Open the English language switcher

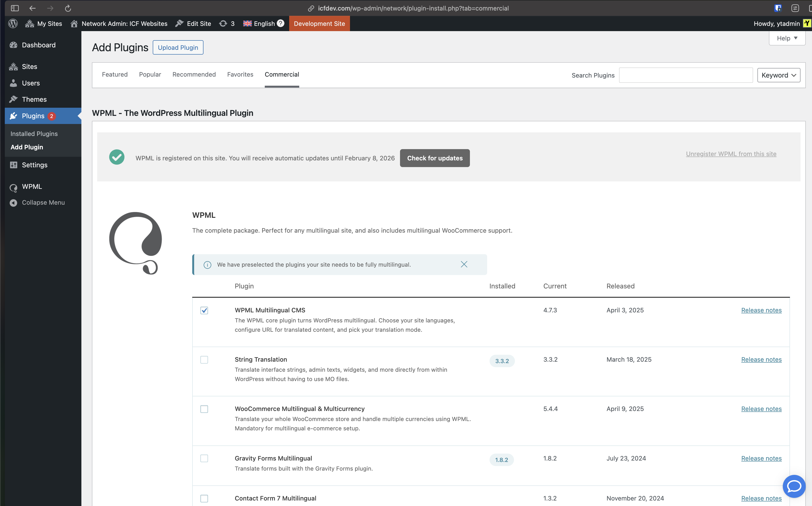(x=259, y=23)
